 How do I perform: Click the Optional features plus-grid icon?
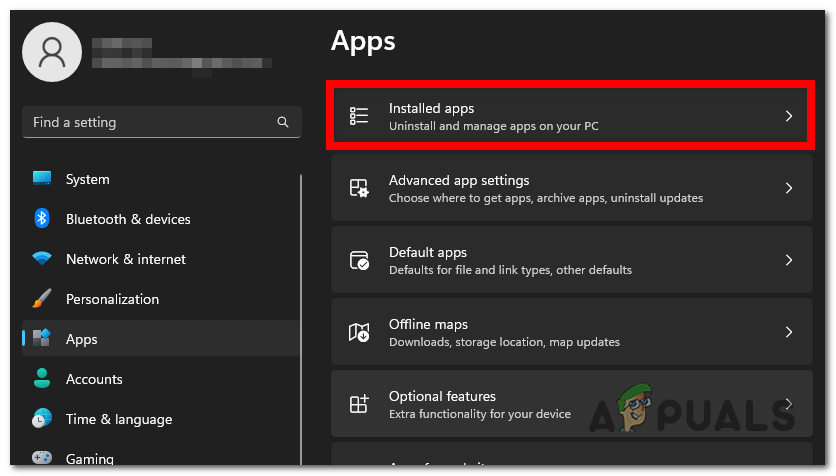coord(359,404)
